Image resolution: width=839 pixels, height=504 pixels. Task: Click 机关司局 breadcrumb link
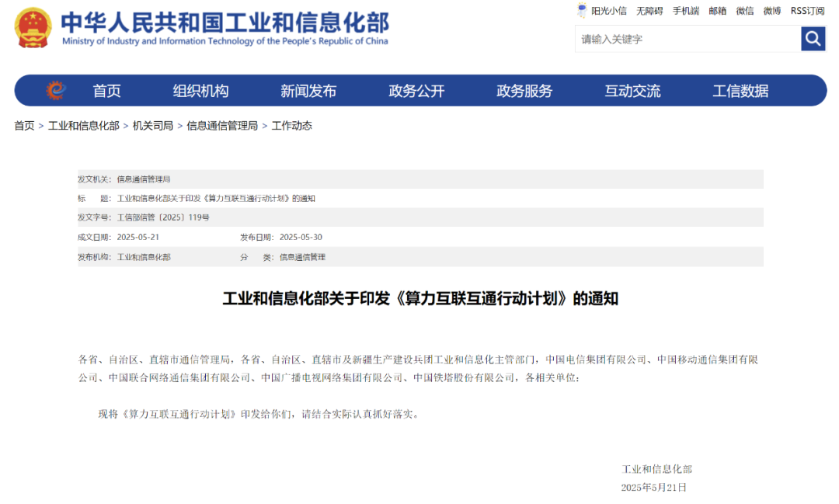click(x=153, y=126)
